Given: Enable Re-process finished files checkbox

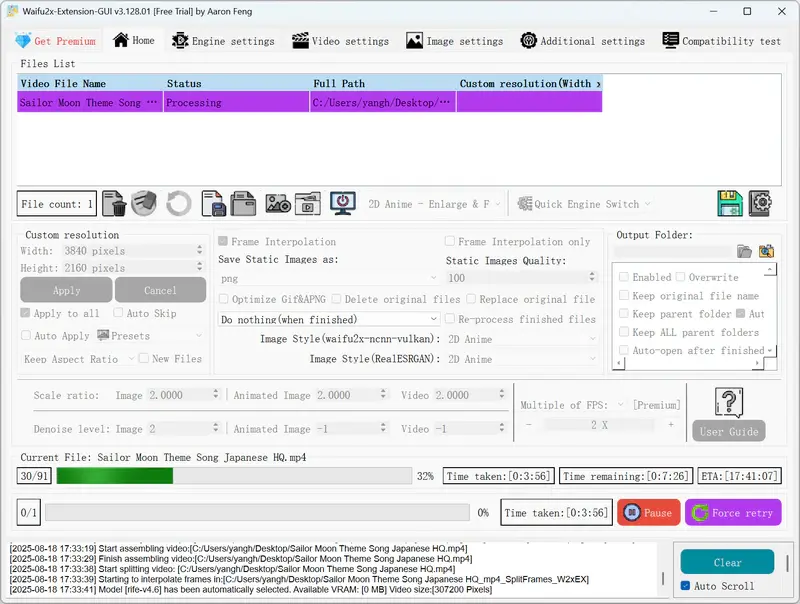Looking at the screenshot, I should [450, 319].
